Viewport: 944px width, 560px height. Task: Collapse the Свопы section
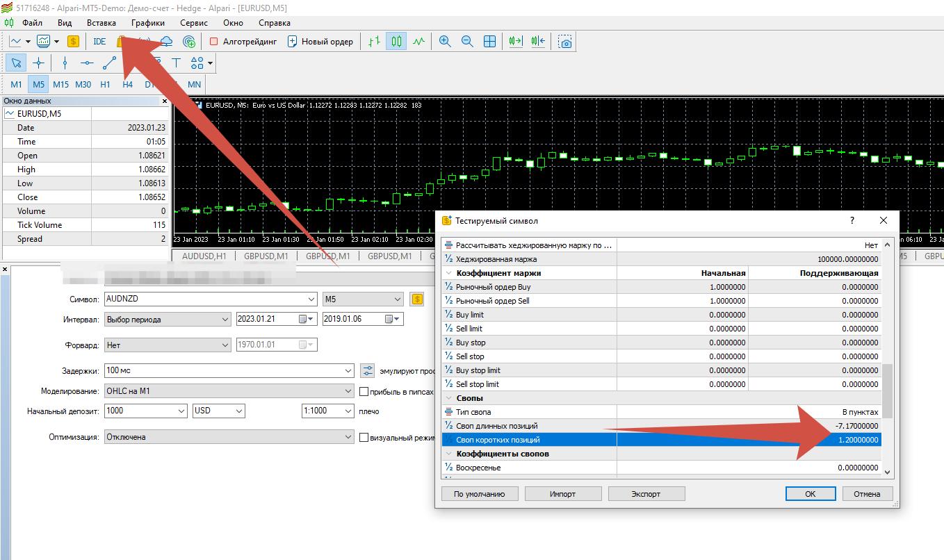click(448, 398)
